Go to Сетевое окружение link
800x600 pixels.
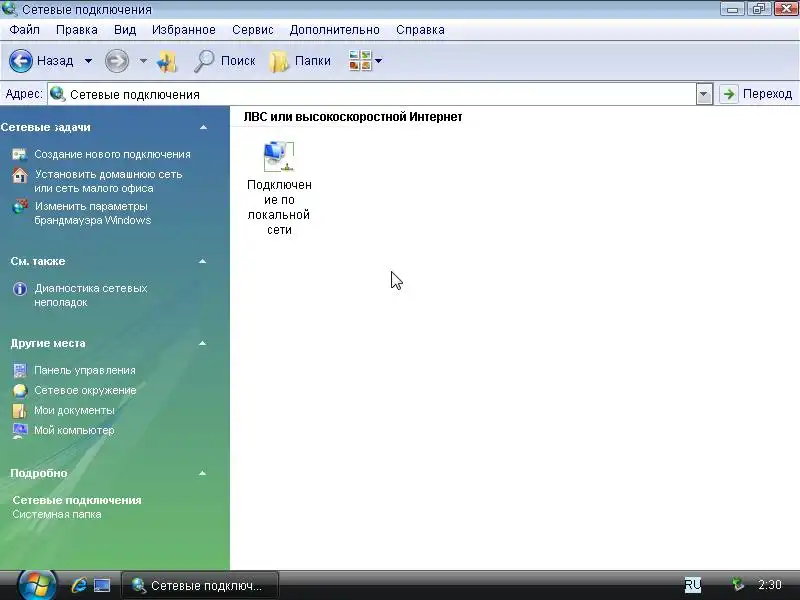click(85, 390)
